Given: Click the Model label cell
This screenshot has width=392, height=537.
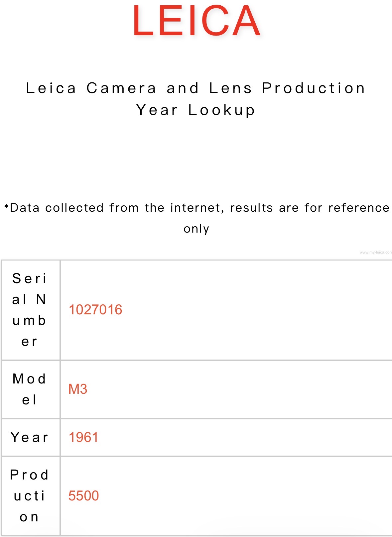Looking at the screenshot, I should (30, 389).
